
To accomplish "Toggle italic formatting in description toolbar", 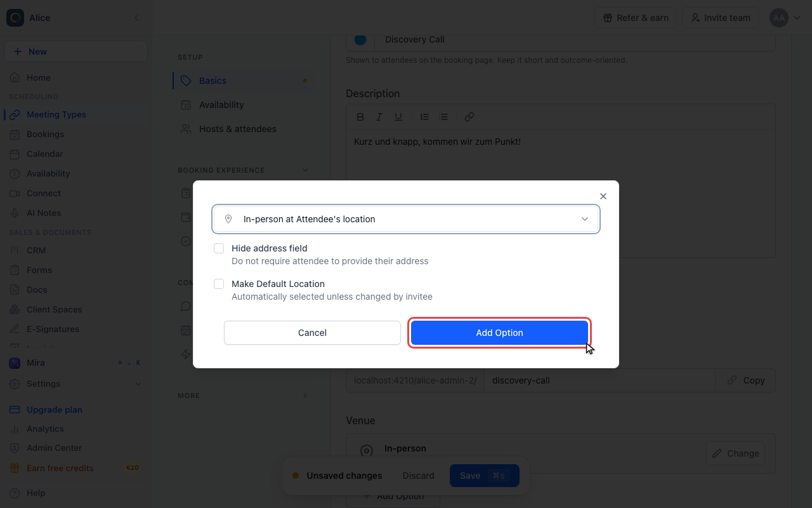I will click(379, 117).
